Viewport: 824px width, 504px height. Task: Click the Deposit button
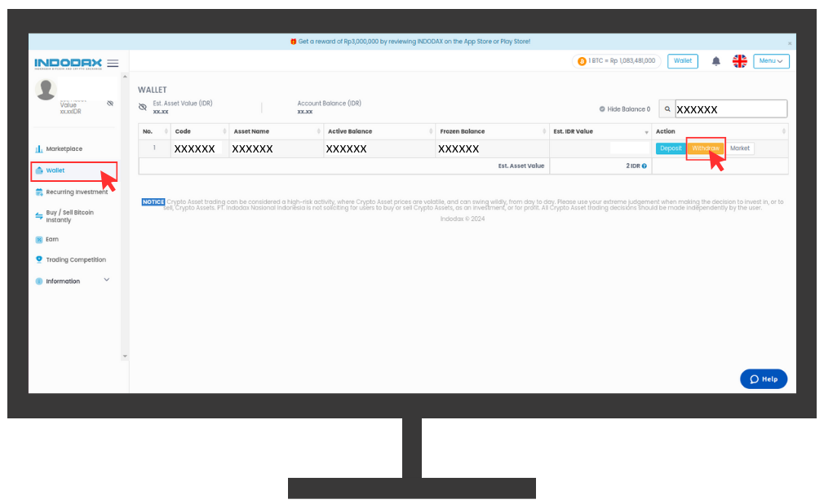671,148
